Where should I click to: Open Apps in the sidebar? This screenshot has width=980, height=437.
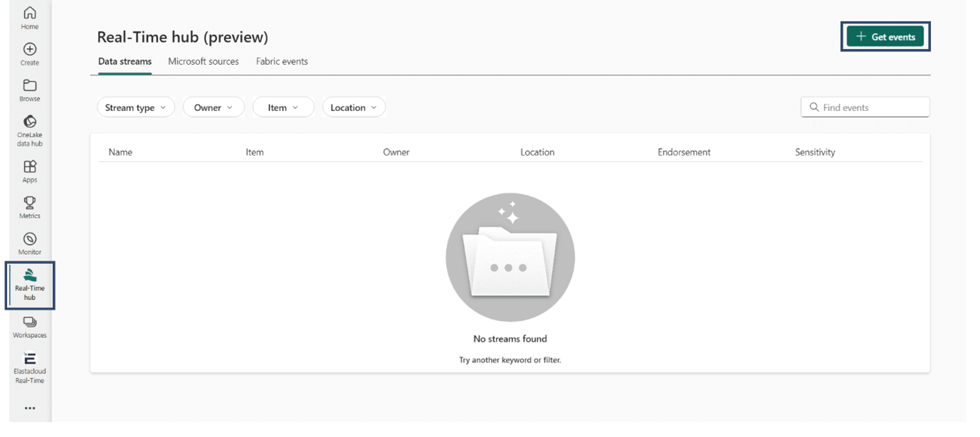coord(30,172)
